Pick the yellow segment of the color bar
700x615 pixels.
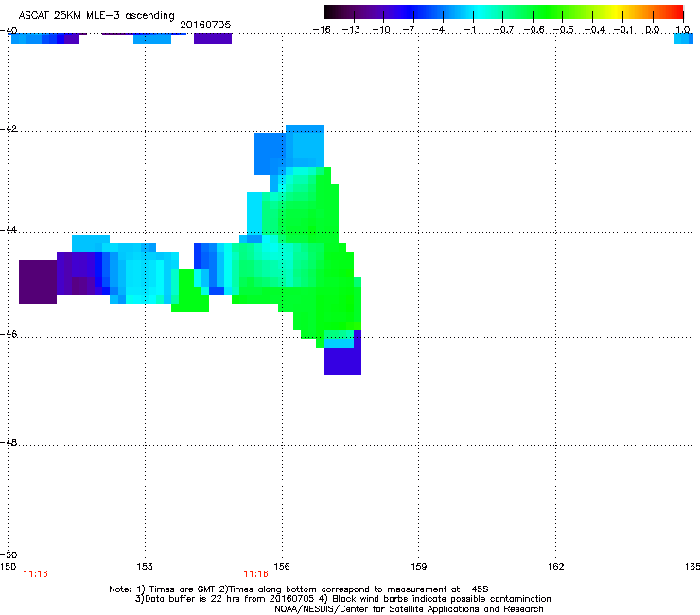click(x=618, y=12)
